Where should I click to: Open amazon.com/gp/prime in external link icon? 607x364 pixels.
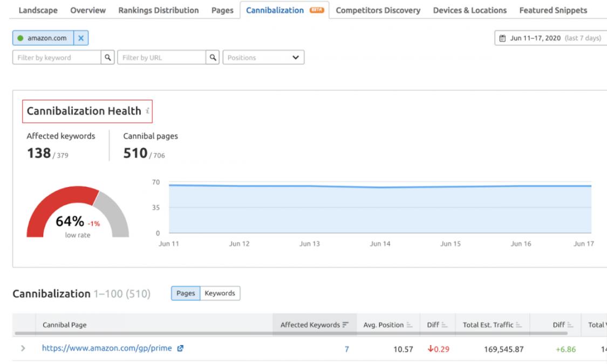click(180, 348)
